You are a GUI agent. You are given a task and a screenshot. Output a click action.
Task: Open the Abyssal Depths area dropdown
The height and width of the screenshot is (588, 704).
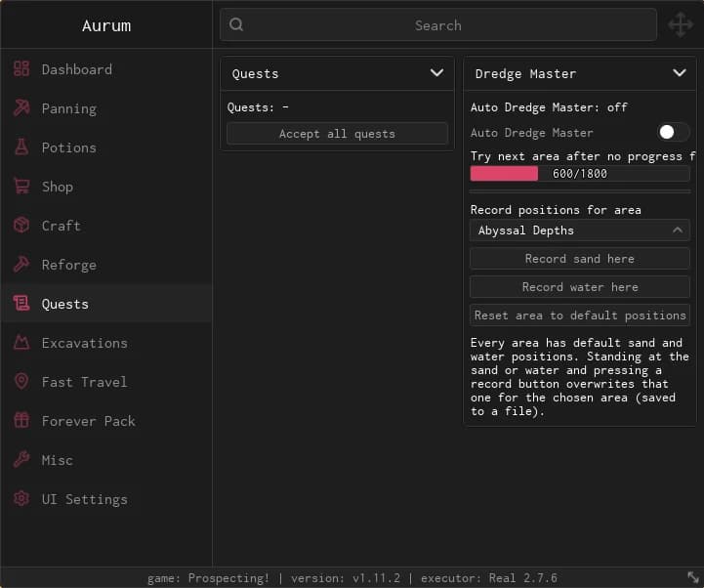(580, 231)
